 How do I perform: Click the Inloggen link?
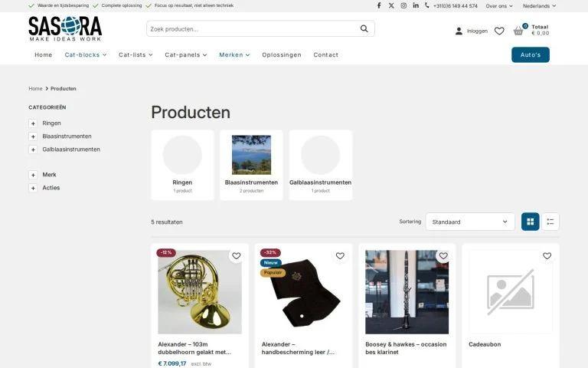click(477, 31)
